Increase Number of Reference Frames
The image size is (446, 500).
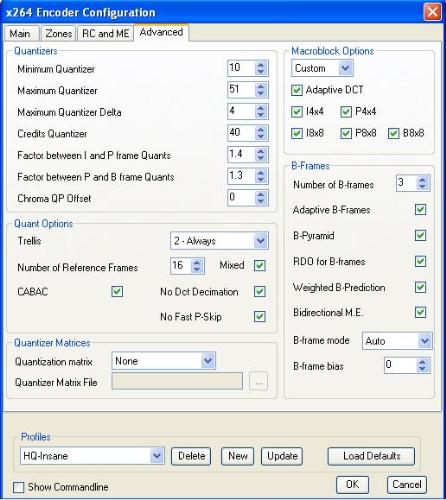coord(197,262)
